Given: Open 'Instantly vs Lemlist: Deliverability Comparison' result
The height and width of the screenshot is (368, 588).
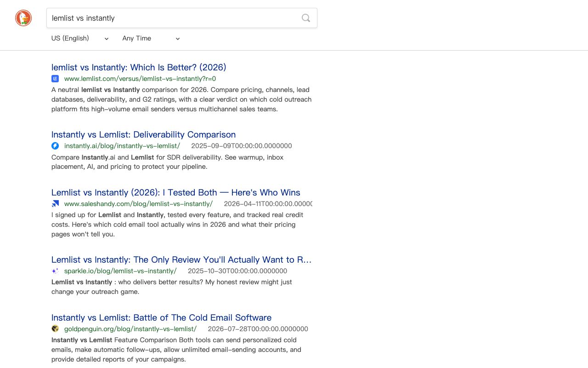Looking at the screenshot, I should [143, 134].
